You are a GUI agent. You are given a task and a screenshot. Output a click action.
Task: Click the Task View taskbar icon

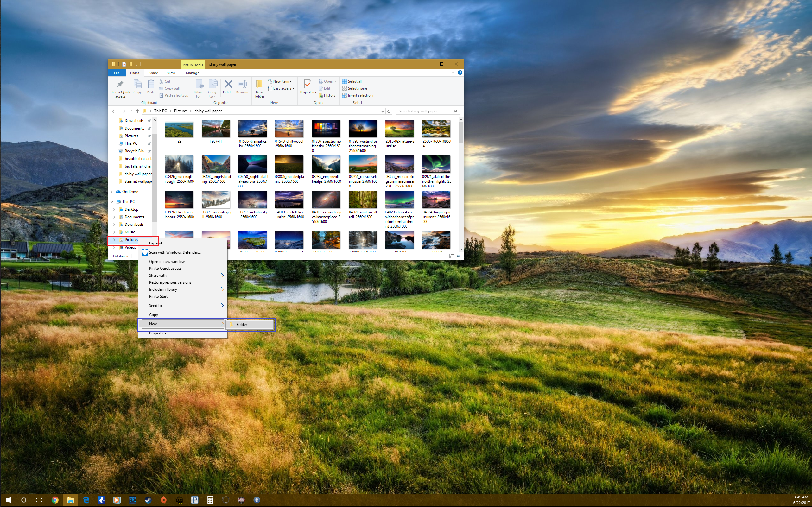tap(39, 500)
